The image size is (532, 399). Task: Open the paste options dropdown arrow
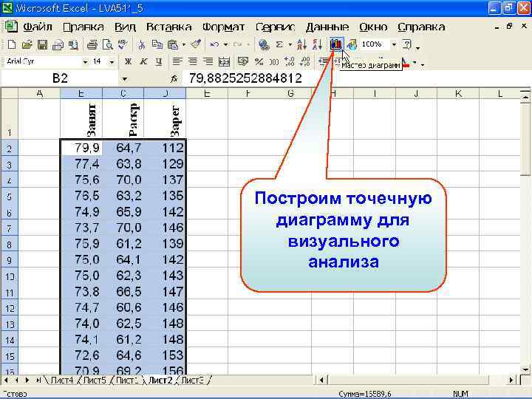183,44
